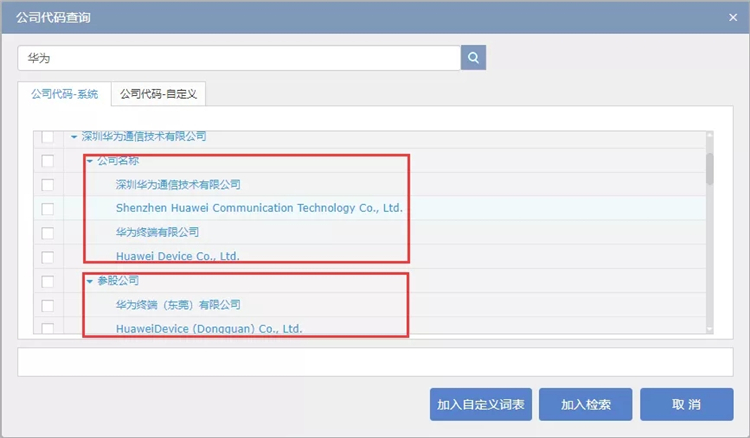Image resolution: width=750 pixels, height=438 pixels.
Task: Check the Huawei Device Co., Ltd. checkbox
Action: click(x=47, y=256)
